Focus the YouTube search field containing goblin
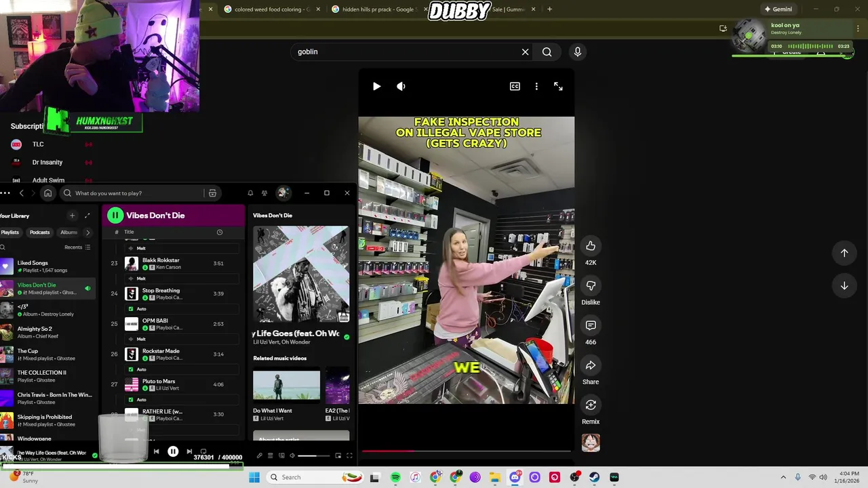Screen dimensions: 868x488 (406, 52)
